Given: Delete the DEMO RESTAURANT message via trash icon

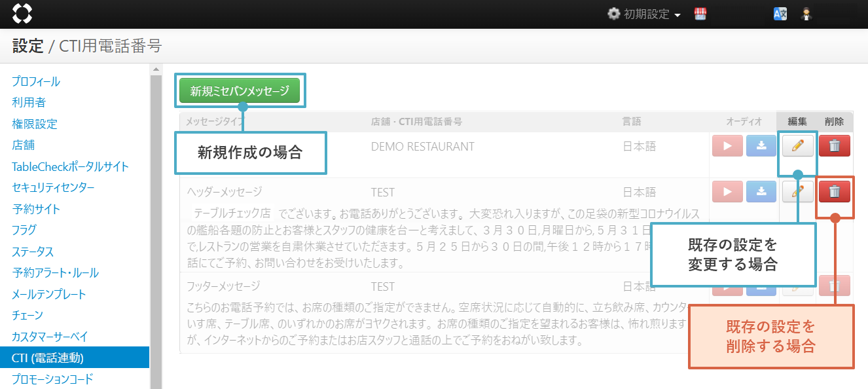Looking at the screenshot, I should (x=834, y=146).
